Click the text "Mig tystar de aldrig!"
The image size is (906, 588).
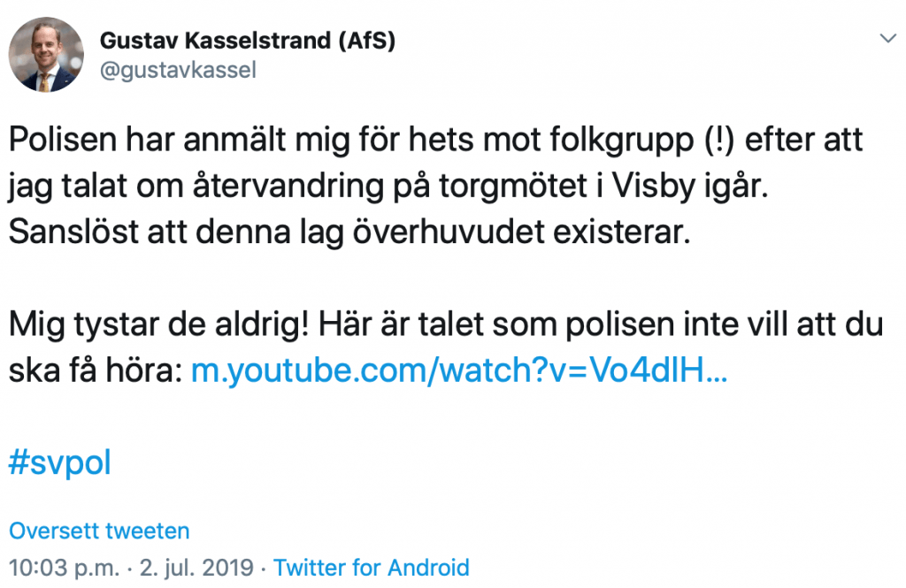[158, 325]
